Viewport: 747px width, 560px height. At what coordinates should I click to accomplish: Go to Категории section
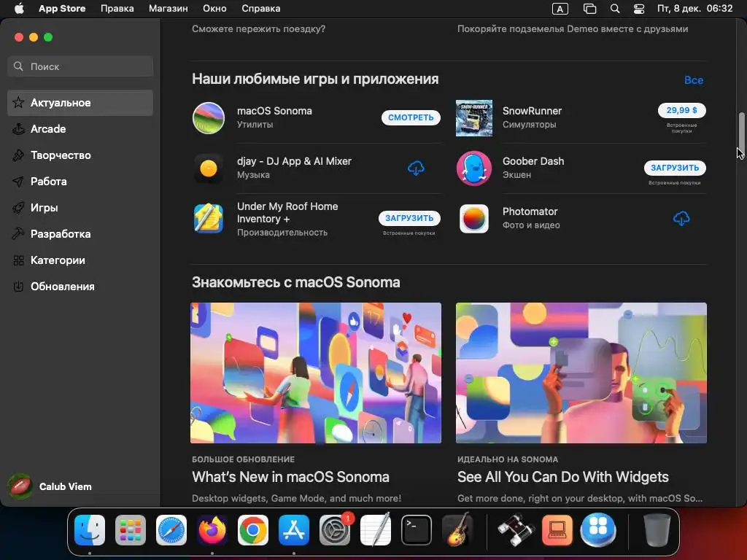tap(80, 260)
